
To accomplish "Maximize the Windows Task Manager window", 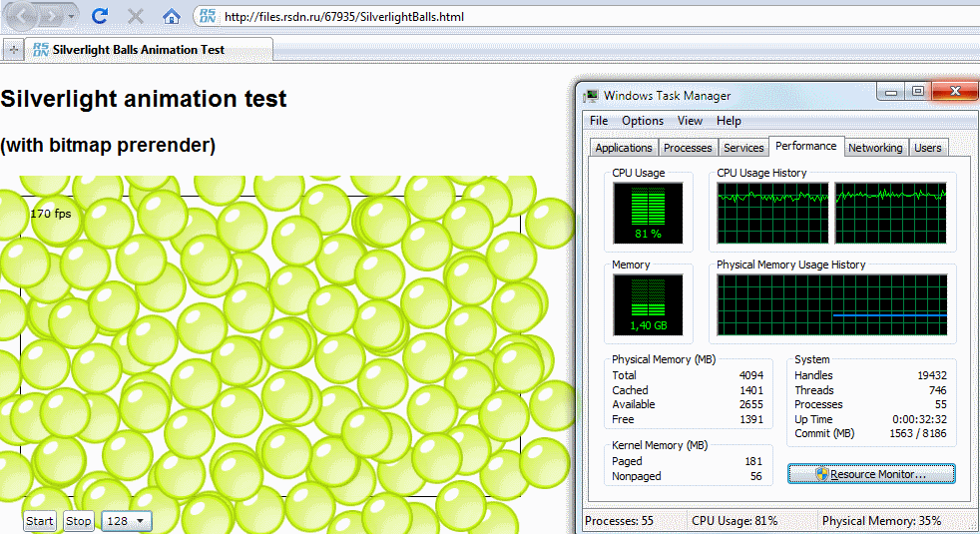I will coord(917,92).
